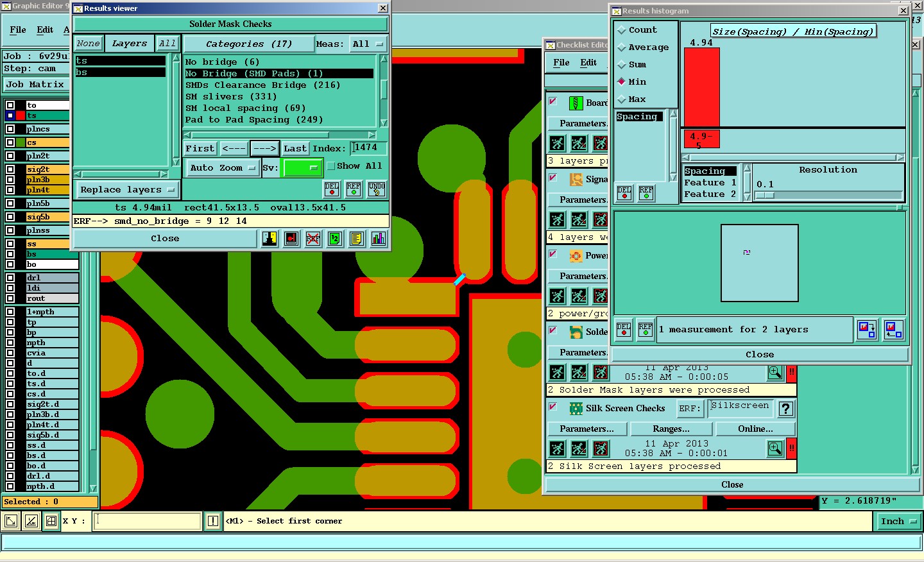Click the DEL icon beside '1 measurement' text
The image size is (924, 562).
pyautogui.click(x=624, y=330)
